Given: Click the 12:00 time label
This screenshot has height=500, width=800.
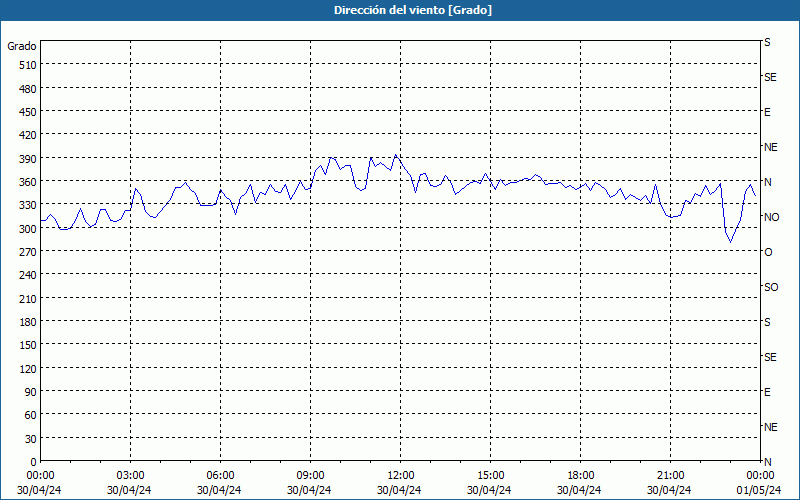Looking at the screenshot, I should pyautogui.click(x=401, y=476).
